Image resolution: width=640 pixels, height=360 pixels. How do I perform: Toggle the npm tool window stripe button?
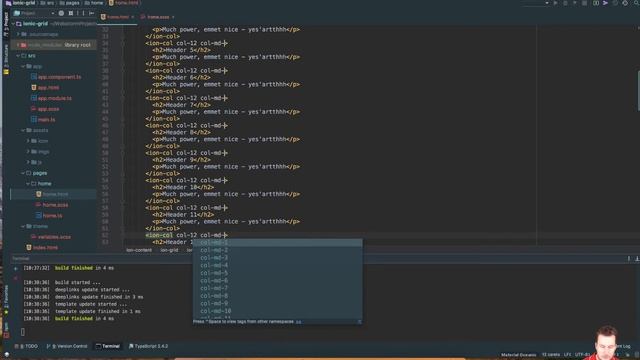coord(6,330)
